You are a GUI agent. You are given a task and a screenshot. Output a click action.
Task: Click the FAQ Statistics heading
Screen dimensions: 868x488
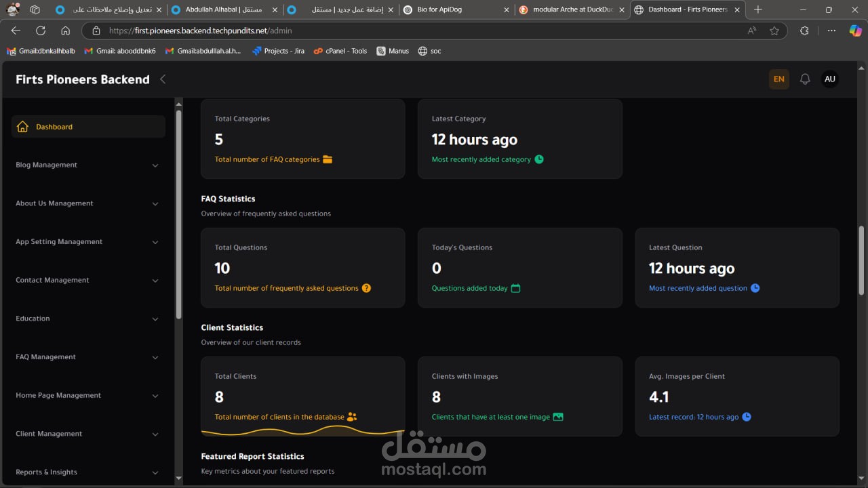tap(228, 199)
